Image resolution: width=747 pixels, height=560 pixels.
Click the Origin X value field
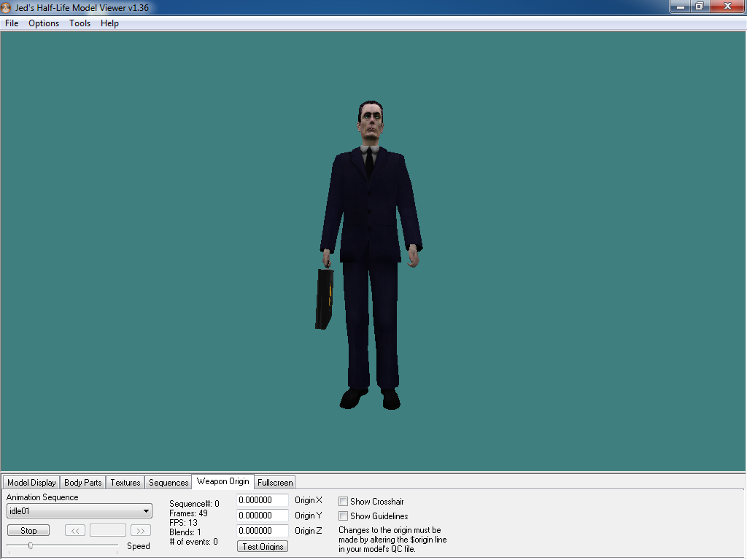(x=263, y=500)
